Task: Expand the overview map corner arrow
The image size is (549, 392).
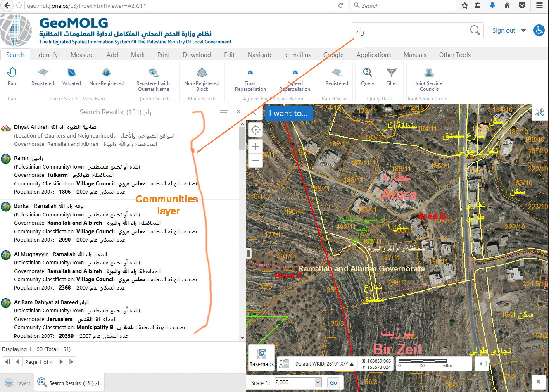Action: click(x=539, y=382)
